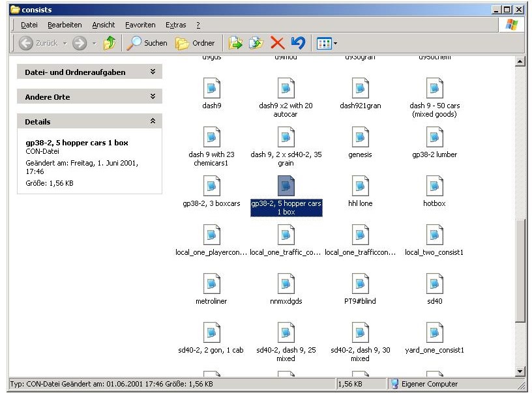Click the Copy To folder icon
532x393 pixels.
(x=256, y=43)
